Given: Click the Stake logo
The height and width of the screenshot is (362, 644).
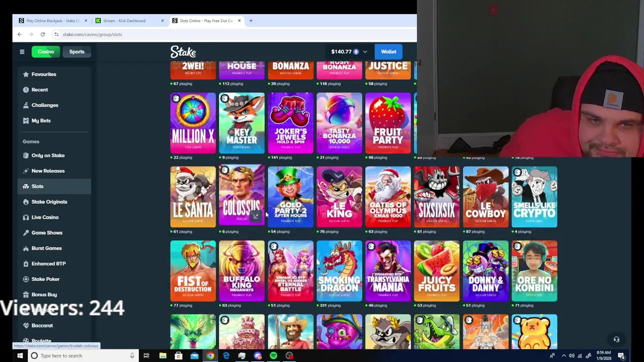Looking at the screenshot, I should pyautogui.click(x=183, y=52).
